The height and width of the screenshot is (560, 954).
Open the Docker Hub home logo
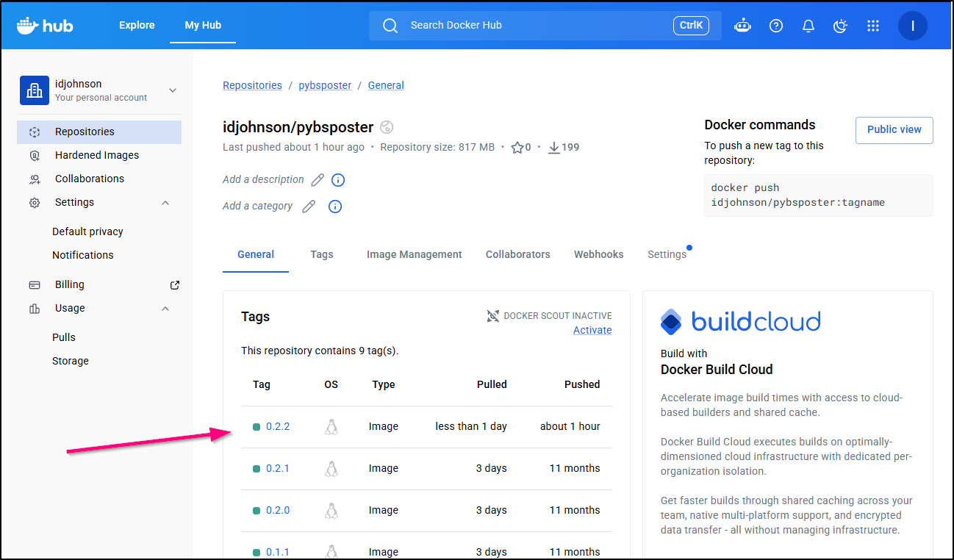click(x=45, y=26)
